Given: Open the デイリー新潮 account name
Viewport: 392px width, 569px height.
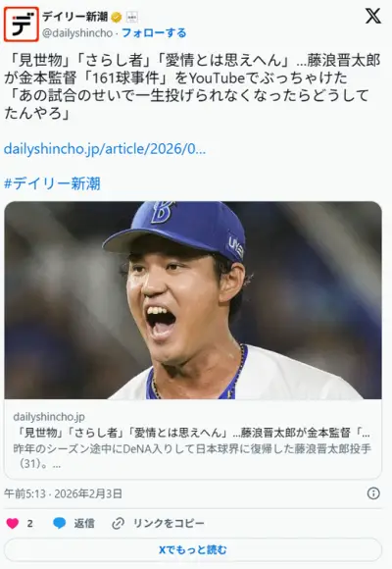Looking at the screenshot, I should (75, 17).
